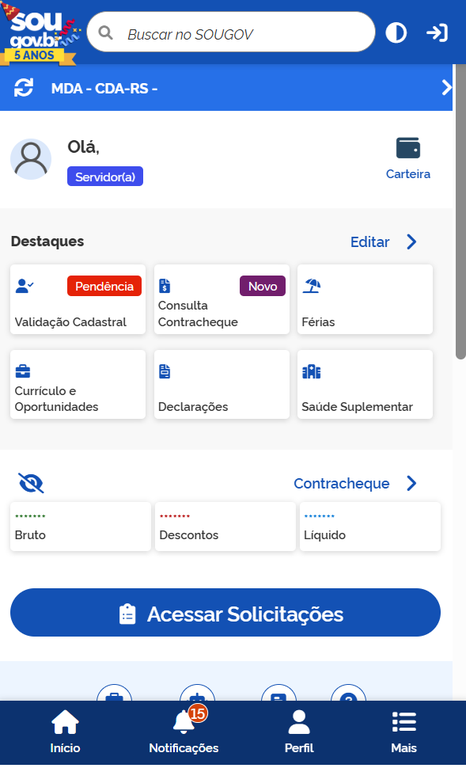Screen dimensions: 466x768
Task: Click the Servidor(a) badge
Action: [105, 176]
